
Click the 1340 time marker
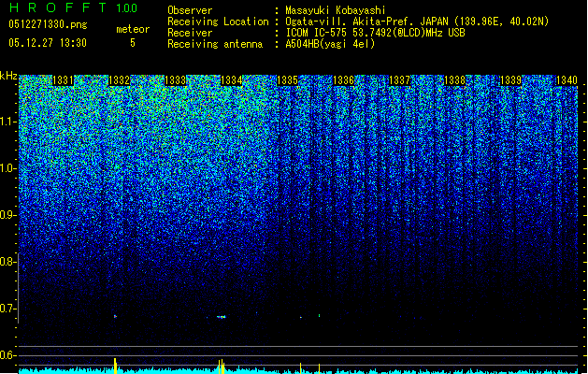(x=567, y=80)
